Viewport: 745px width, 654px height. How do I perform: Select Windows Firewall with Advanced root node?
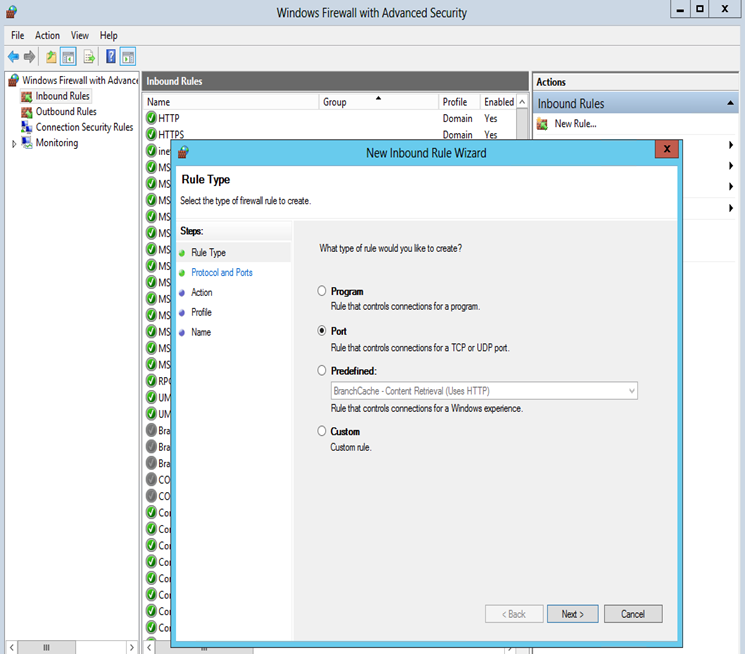tap(80, 80)
